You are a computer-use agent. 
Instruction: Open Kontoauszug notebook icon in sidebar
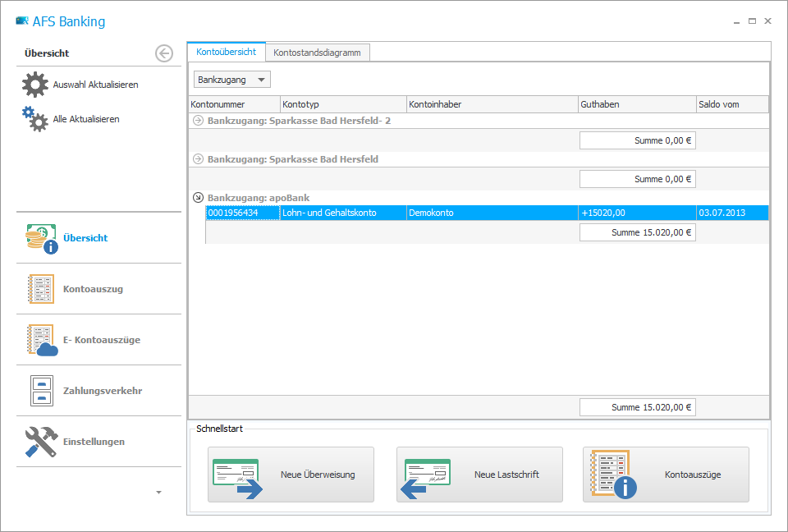point(41,289)
